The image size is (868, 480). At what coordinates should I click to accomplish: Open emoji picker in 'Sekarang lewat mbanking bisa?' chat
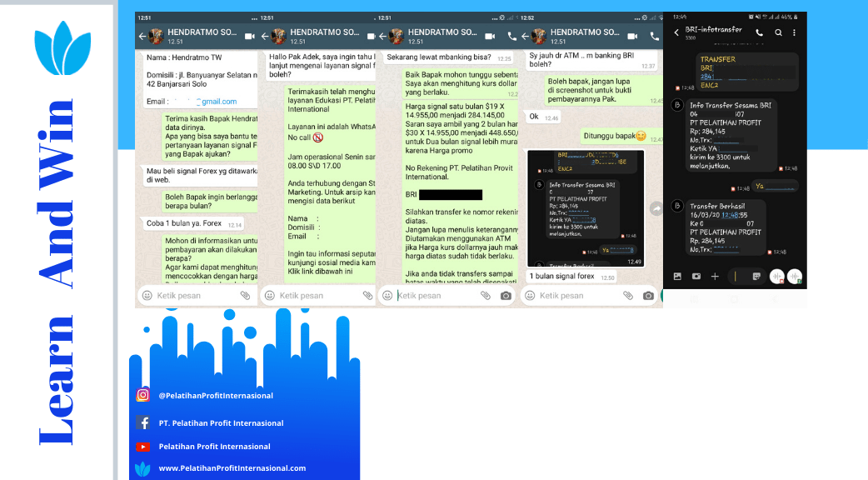[x=387, y=296]
